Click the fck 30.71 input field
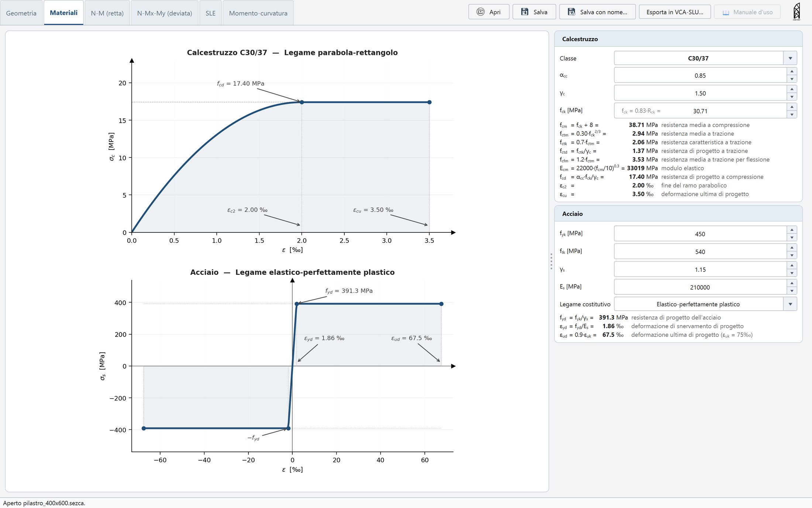 700,111
